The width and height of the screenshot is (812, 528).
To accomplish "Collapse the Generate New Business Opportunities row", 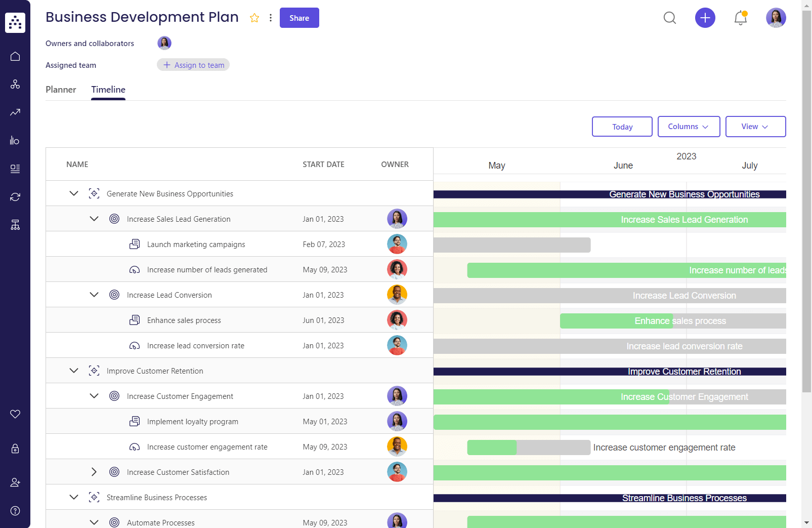I will click(x=74, y=193).
